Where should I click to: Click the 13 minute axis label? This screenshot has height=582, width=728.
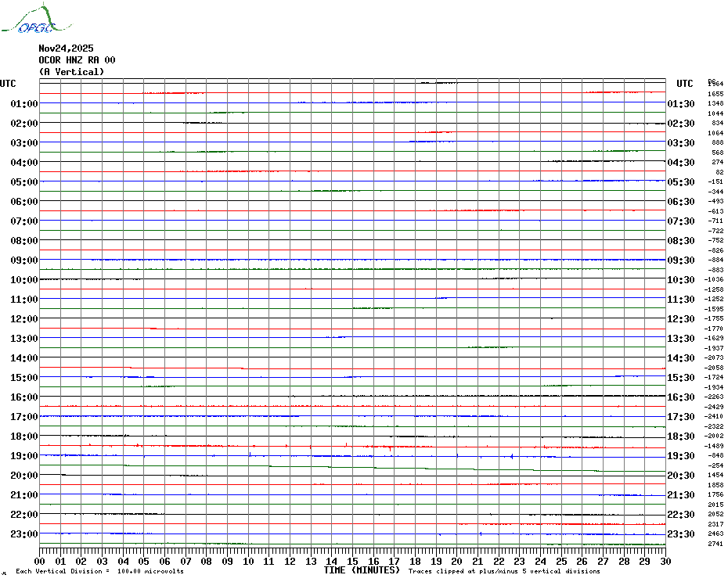(311, 561)
